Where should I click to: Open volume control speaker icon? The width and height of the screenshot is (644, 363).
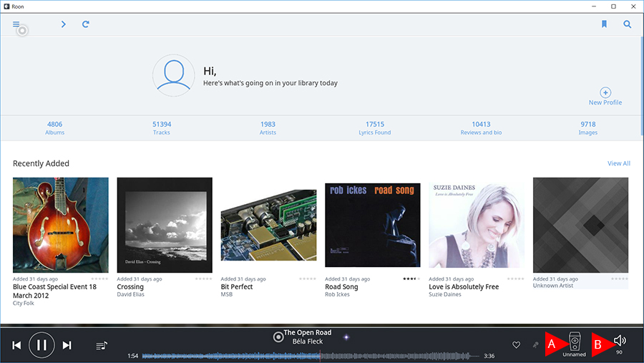tap(620, 340)
